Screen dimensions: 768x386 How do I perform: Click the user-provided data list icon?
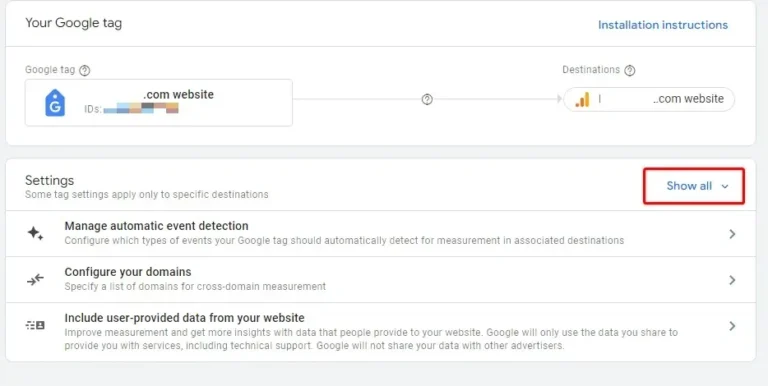[x=35, y=325]
